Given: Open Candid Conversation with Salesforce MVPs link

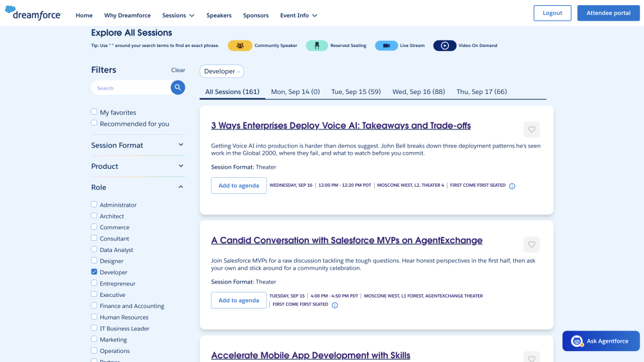Looking at the screenshot, I should [346, 240].
